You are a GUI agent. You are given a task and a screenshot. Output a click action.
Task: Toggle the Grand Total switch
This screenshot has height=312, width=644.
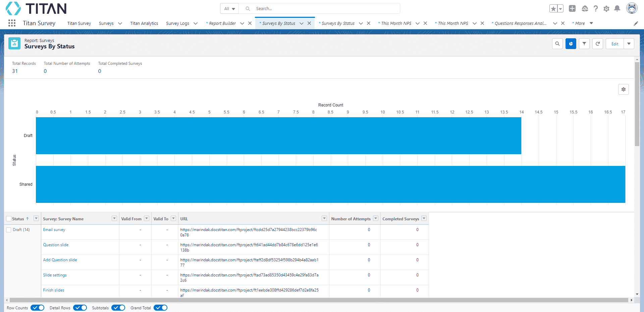(x=160, y=308)
